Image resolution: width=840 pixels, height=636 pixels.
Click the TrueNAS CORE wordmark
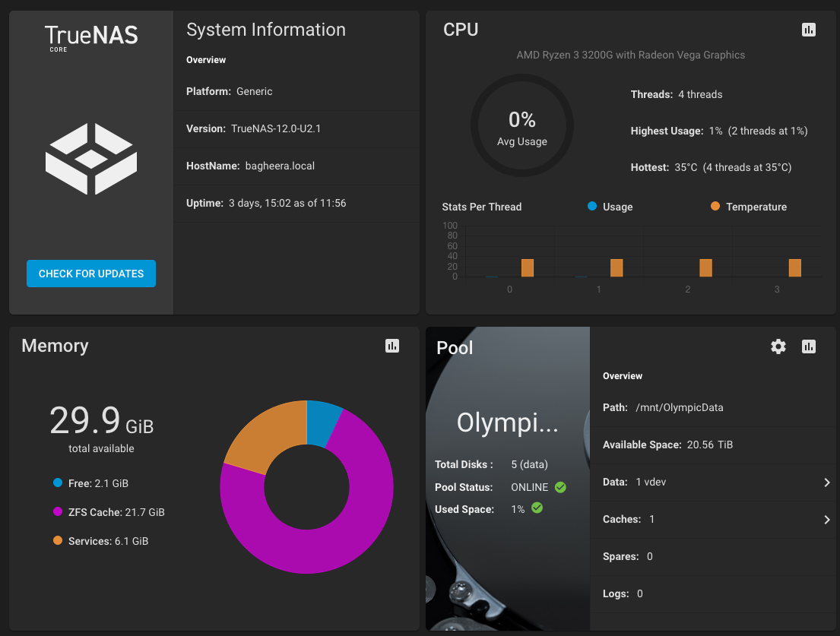click(x=91, y=36)
